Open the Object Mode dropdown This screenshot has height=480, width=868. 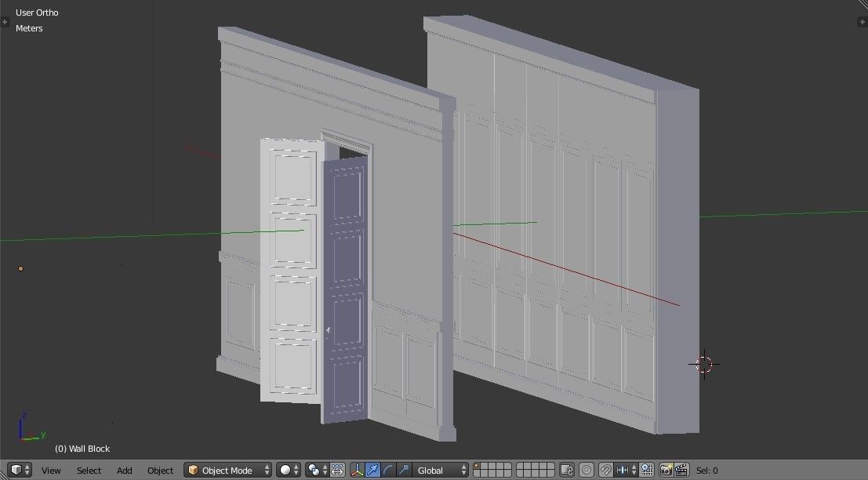227,470
